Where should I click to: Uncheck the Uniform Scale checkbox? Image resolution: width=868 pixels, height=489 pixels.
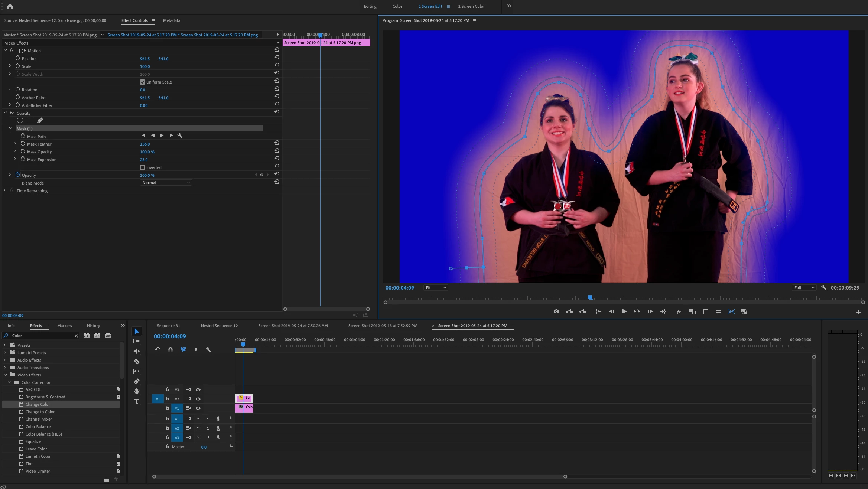pos(143,82)
